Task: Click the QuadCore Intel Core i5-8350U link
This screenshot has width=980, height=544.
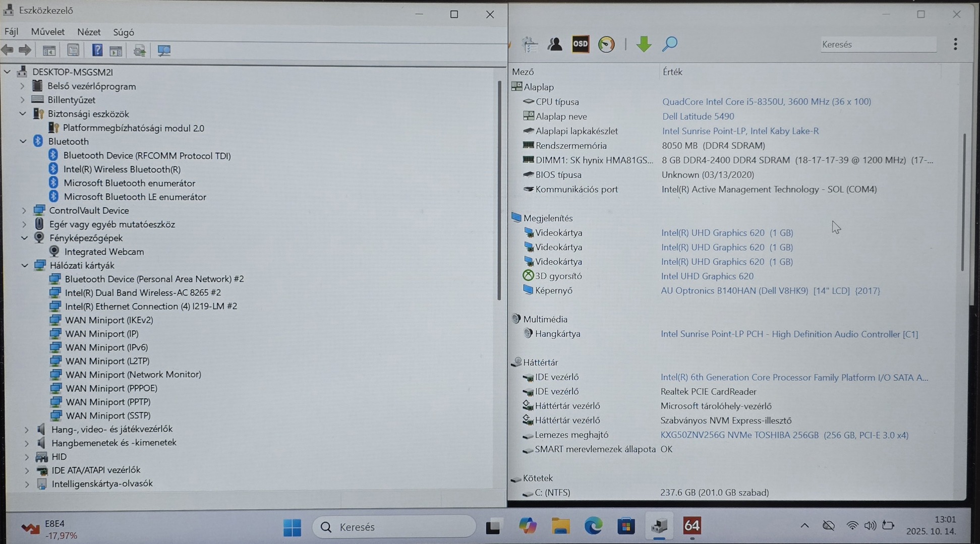Action: (x=767, y=102)
